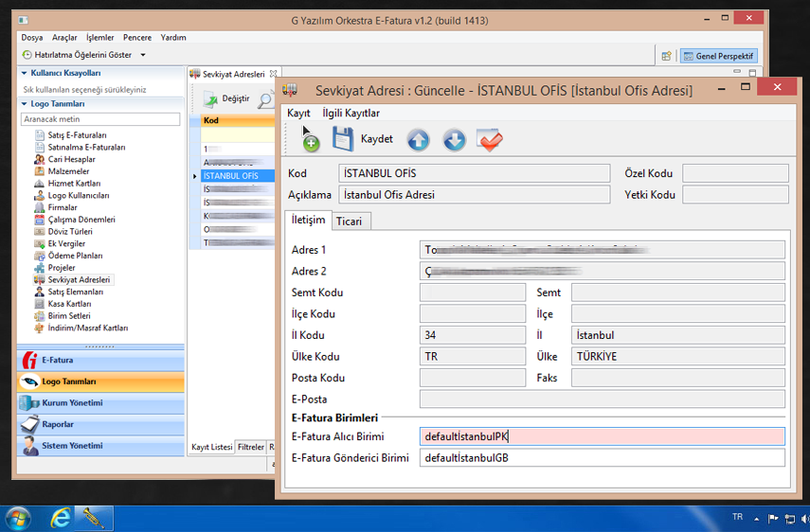Click the E-Fatura Alıcı Birimi field

(x=602, y=436)
